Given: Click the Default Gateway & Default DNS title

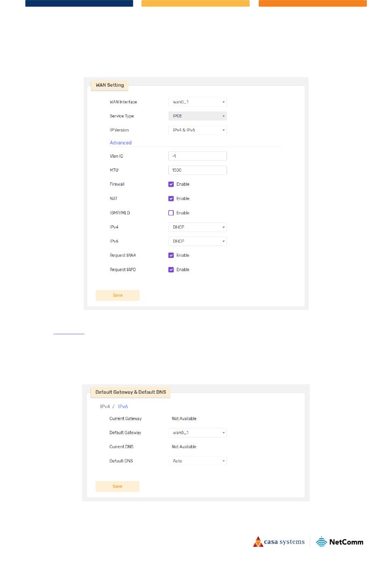Looking at the screenshot, I should (x=130, y=392).
